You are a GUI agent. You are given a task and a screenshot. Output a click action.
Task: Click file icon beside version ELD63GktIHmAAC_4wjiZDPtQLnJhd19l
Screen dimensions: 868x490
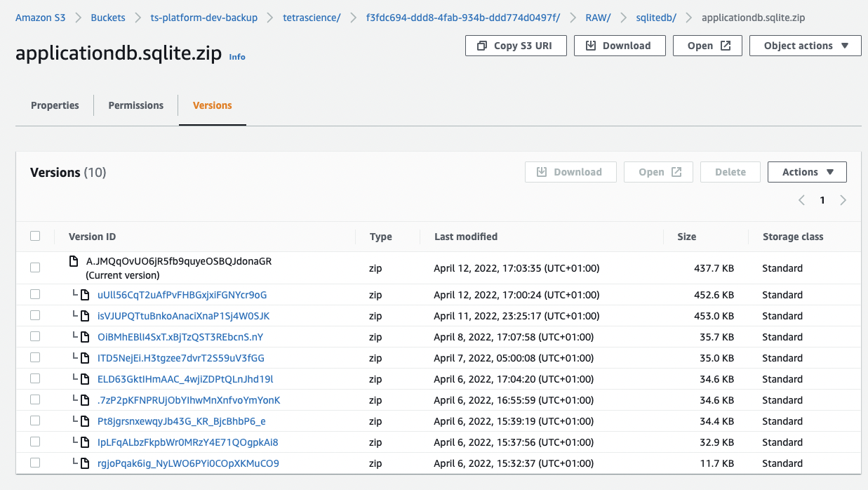85,379
